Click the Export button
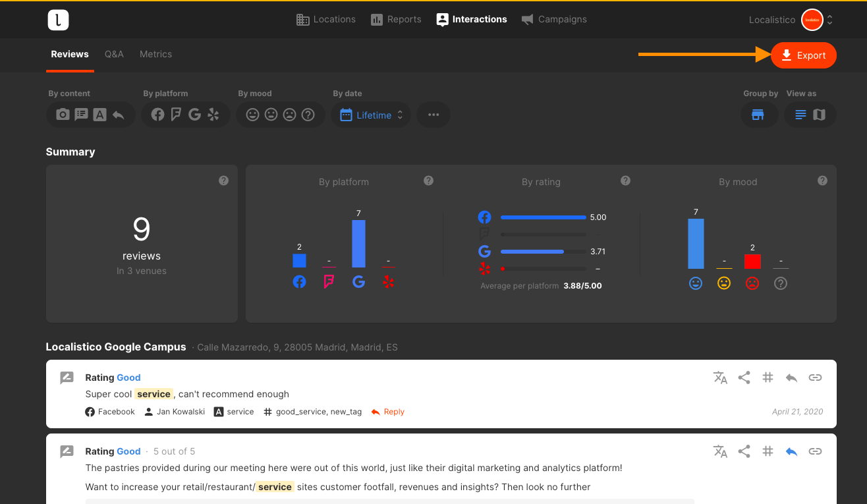Viewport: 867px width, 504px height. pos(804,55)
